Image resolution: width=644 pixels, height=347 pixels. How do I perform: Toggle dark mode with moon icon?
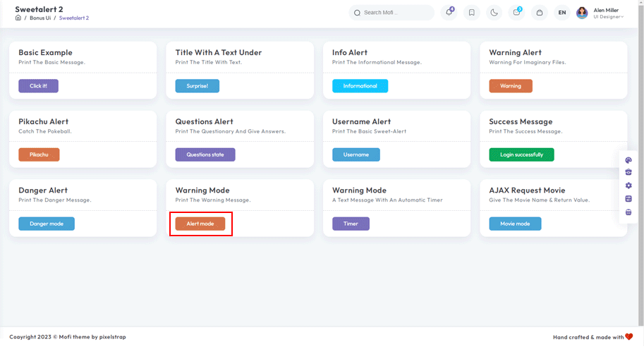pyautogui.click(x=494, y=13)
